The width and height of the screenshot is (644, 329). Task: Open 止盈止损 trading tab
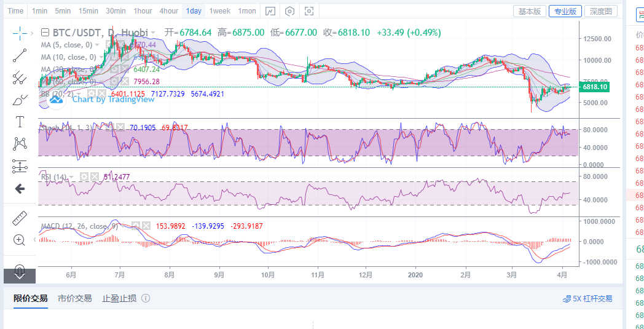(x=119, y=299)
